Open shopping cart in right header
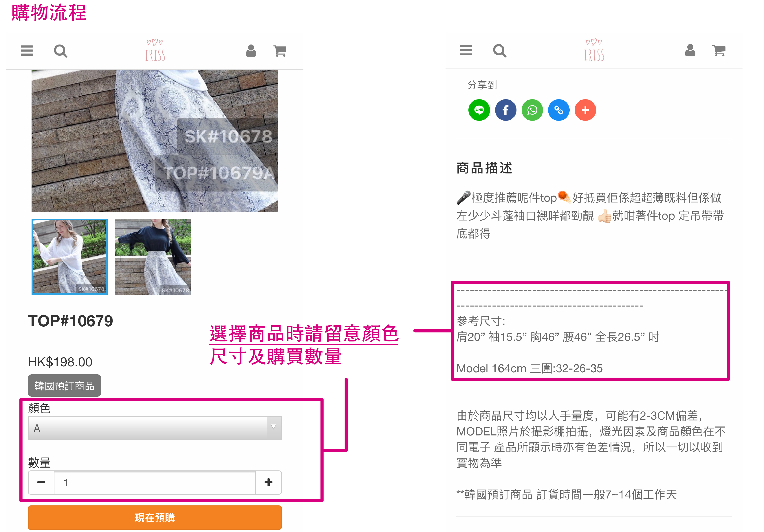764x532 pixels. pos(719,51)
